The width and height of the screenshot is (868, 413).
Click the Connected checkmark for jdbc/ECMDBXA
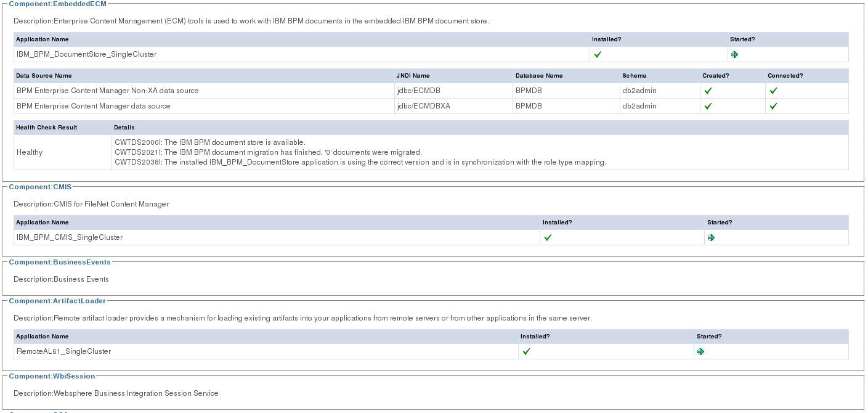(773, 106)
